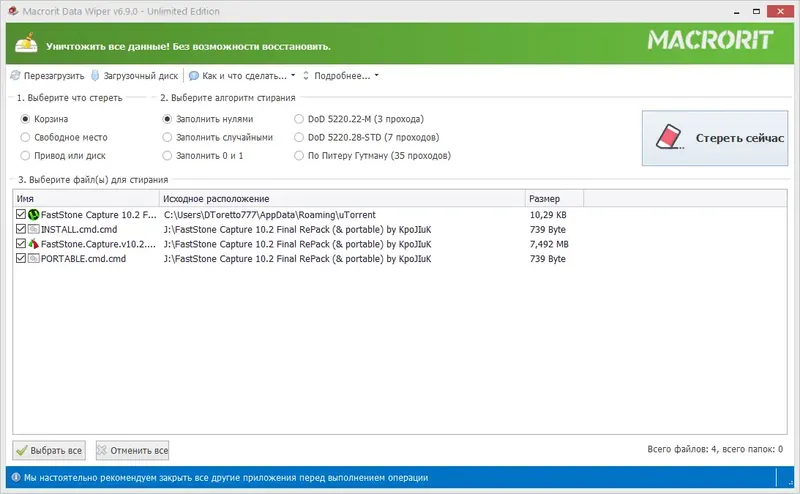This screenshot has width=800, height=494.
Task: Click the PORTABLE.cmd.cmd file icon
Action: pyautogui.click(x=34, y=259)
